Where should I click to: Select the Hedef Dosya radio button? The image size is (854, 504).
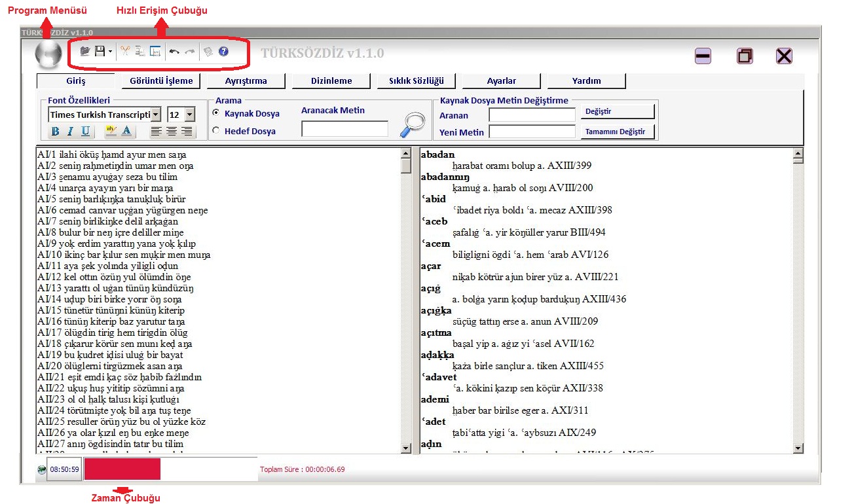(216, 131)
